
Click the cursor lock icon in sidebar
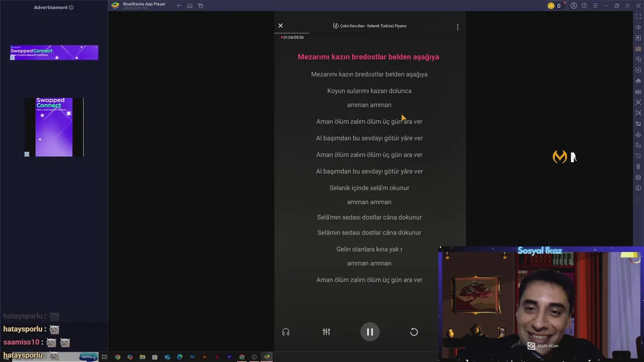pyautogui.click(x=638, y=38)
